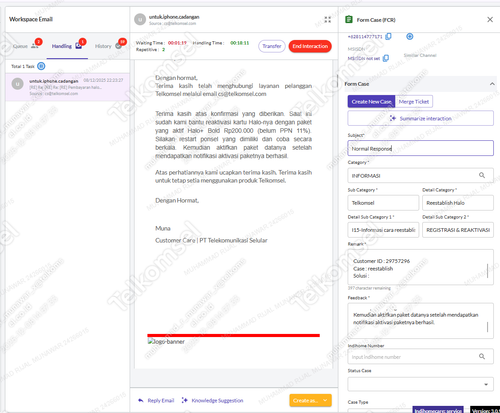Image resolution: width=500 pixels, height=413 pixels.
Task: Click the End Interaction button
Action: point(310,46)
